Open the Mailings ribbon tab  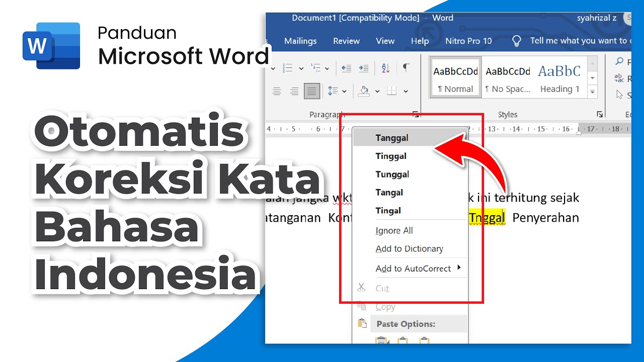pos(300,41)
